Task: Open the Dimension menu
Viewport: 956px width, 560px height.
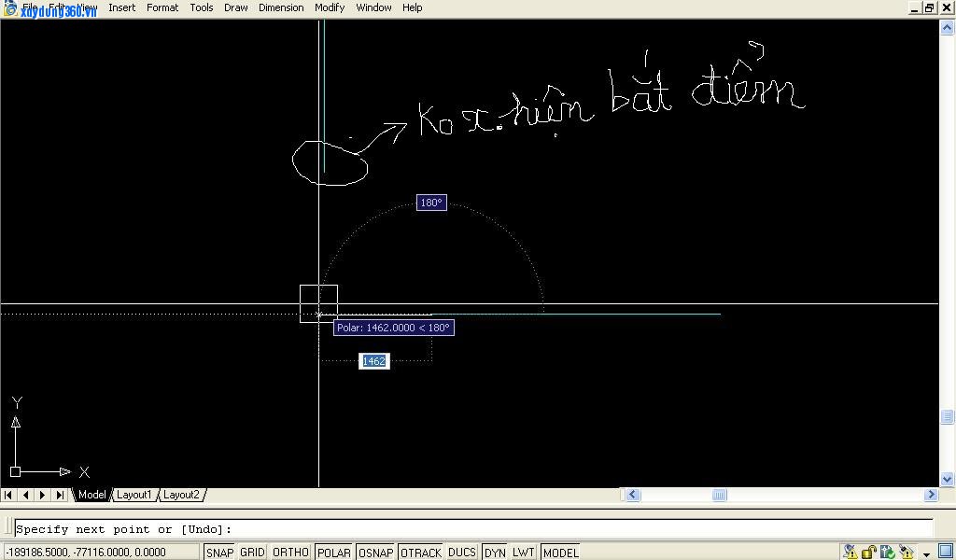Action: [281, 7]
